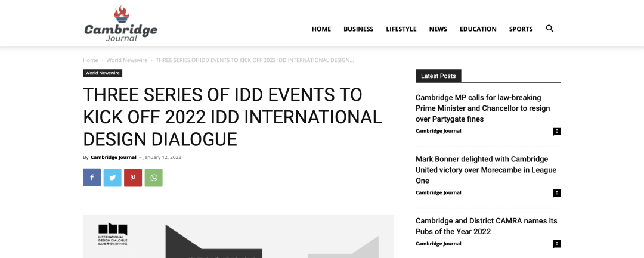Click the World Newswire category tag
The height and width of the screenshot is (258, 644).
pos(103,73)
